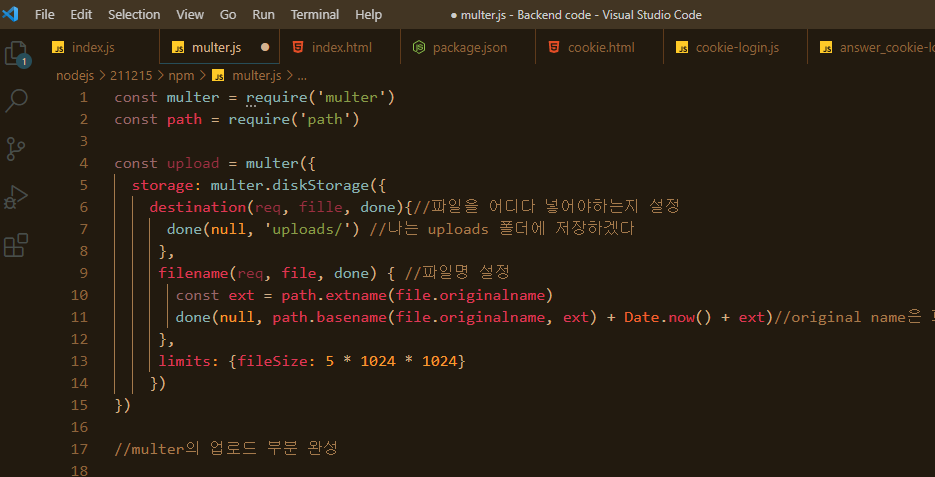
Task: Select the multer.js tab
Action: click(x=219, y=47)
